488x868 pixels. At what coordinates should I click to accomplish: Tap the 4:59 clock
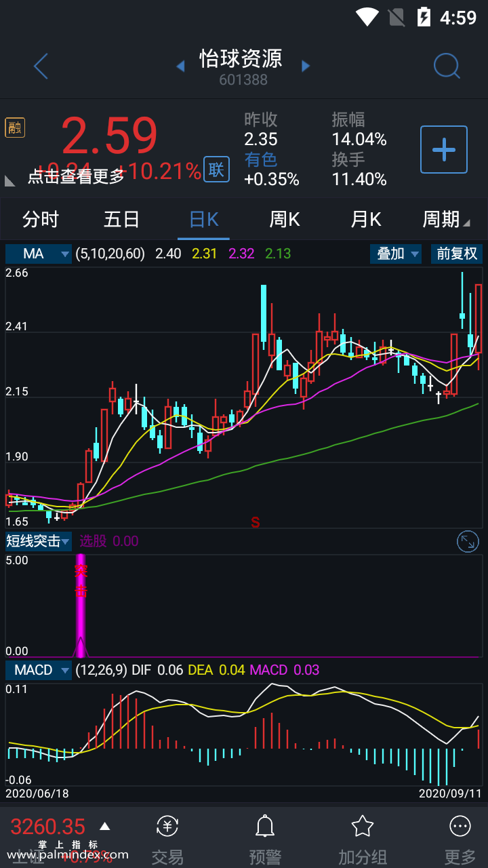click(458, 17)
